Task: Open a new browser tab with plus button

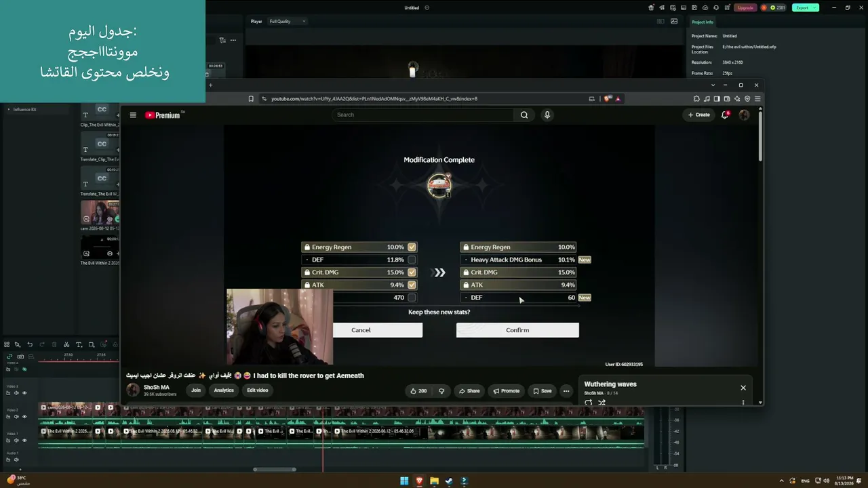Action: (x=210, y=85)
